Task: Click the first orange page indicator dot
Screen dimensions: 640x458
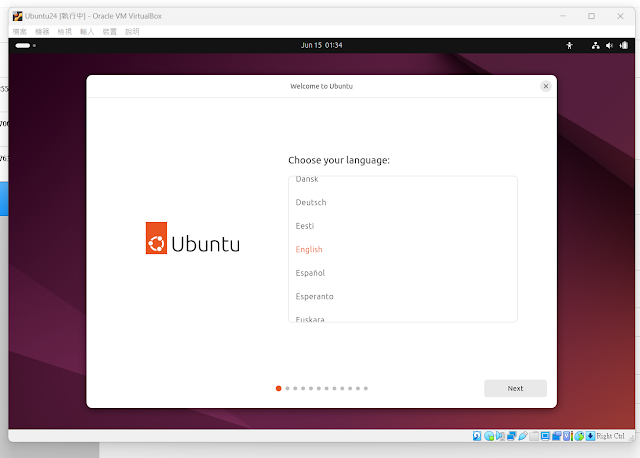Action: pyautogui.click(x=278, y=388)
